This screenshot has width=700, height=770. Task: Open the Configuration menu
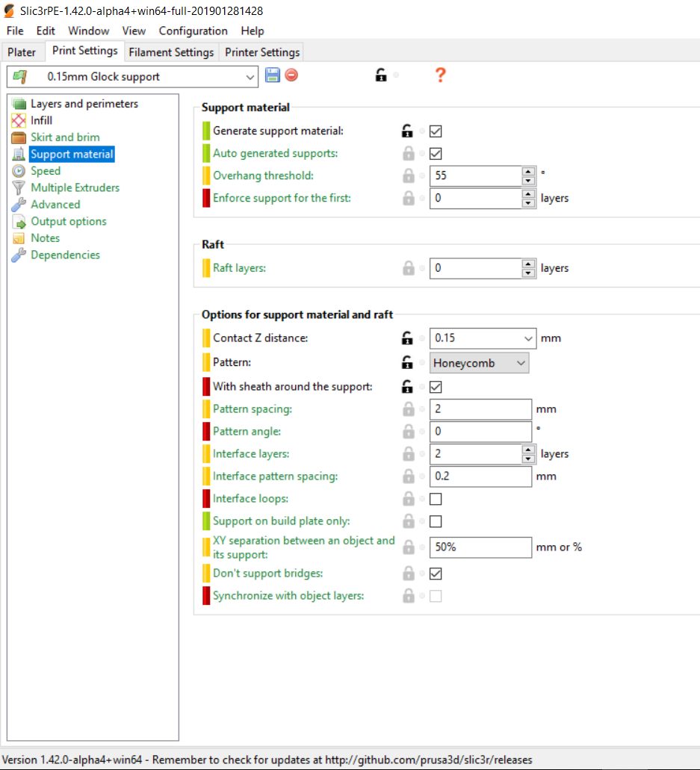point(193,31)
